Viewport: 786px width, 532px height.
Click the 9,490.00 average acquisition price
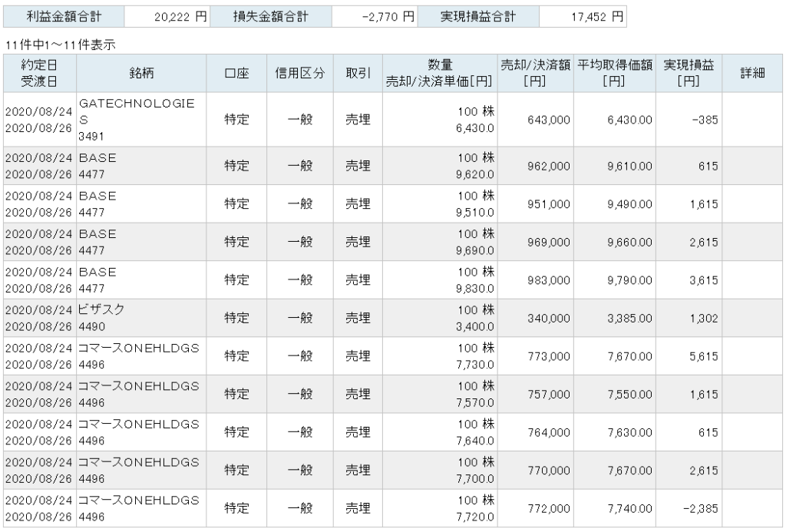coord(629,204)
